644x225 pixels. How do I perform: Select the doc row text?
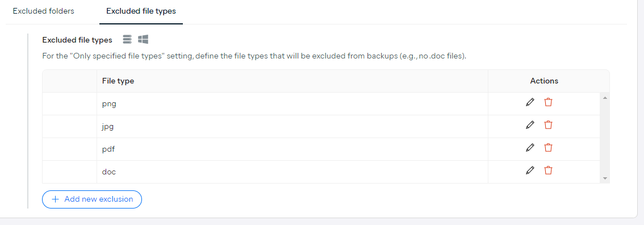109,172
